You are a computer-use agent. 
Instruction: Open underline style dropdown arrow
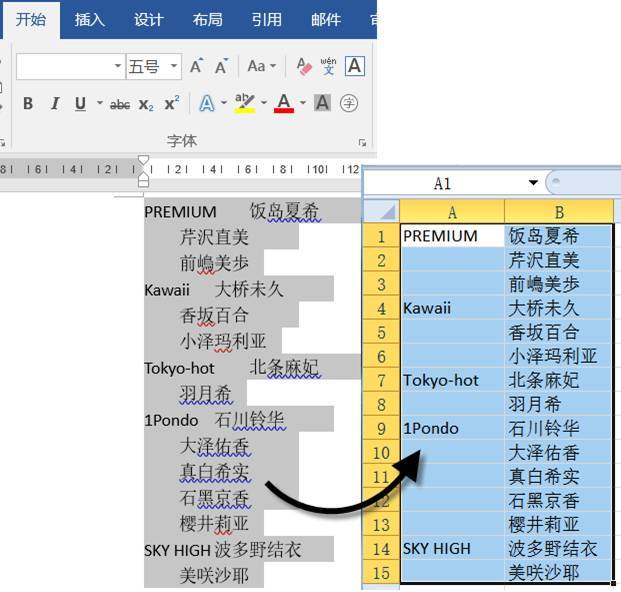tap(100, 103)
